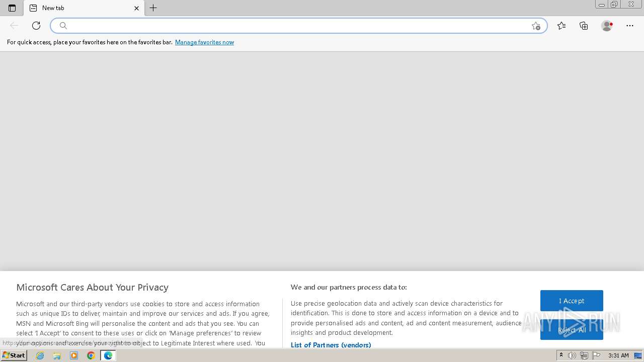This screenshot has height=362, width=644.
Task: Open Action Center flag icon
Action: [596, 355]
